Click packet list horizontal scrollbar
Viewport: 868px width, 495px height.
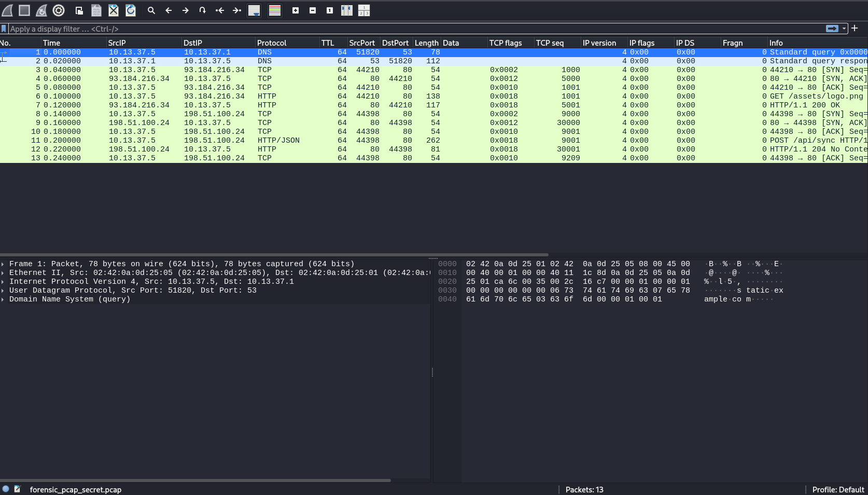274,255
